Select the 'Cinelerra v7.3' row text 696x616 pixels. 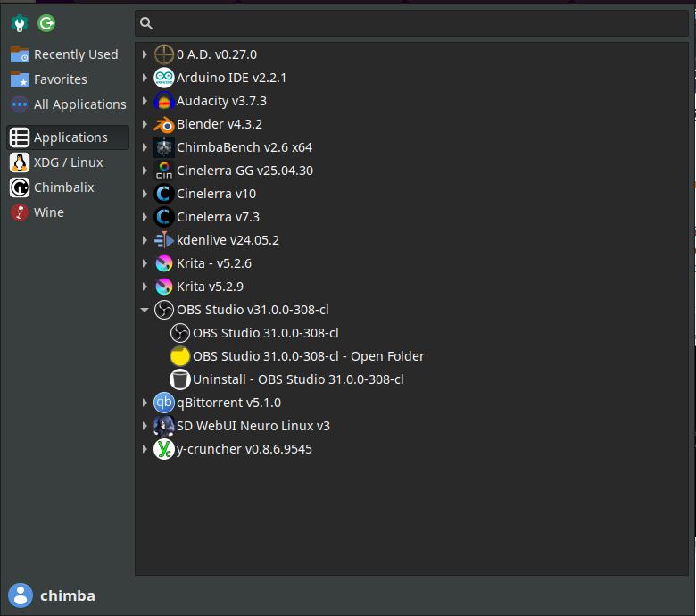[218, 217]
